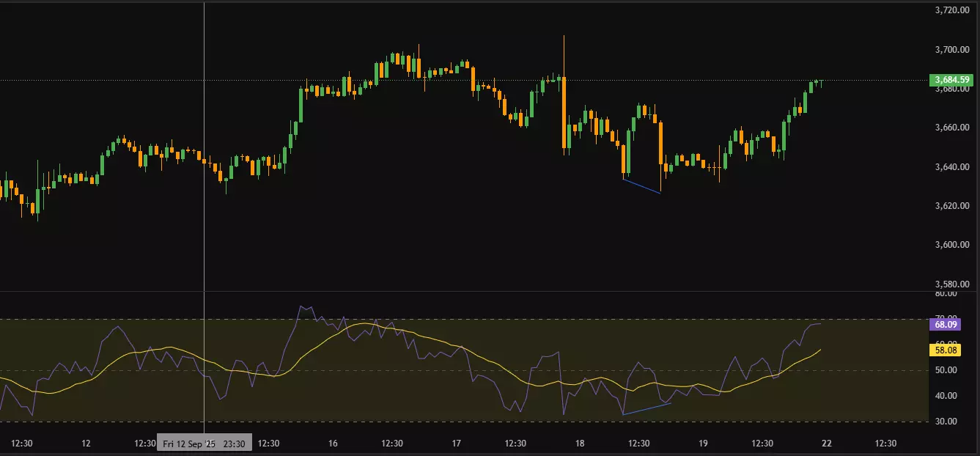Viewport: 980px width, 456px height.
Task: Select date 19 on the time axis
Action: tap(703, 444)
